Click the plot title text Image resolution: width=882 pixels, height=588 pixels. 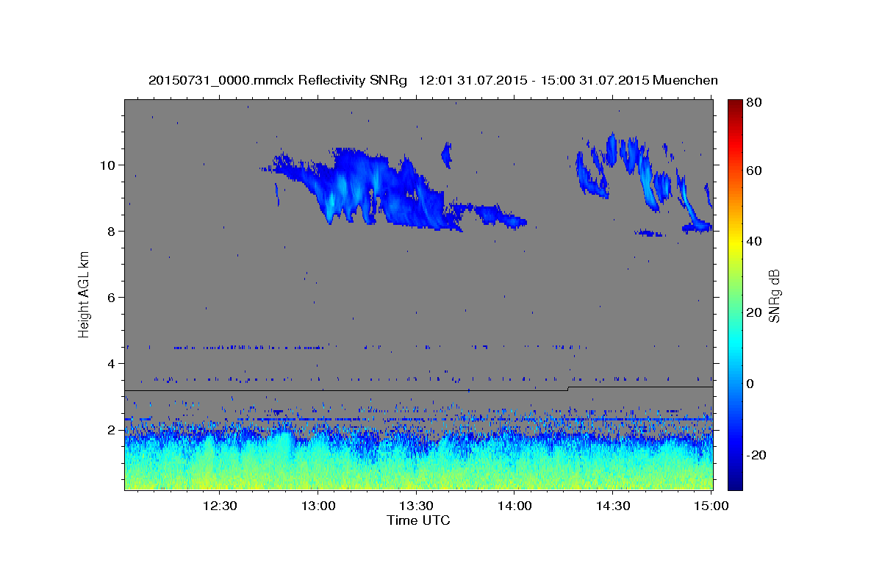tap(433, 80)
